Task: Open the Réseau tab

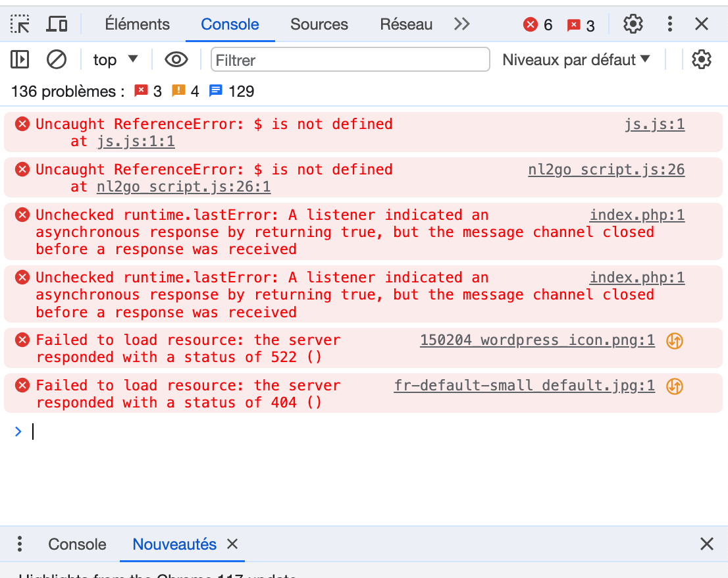Action: (x=406, y=24)
